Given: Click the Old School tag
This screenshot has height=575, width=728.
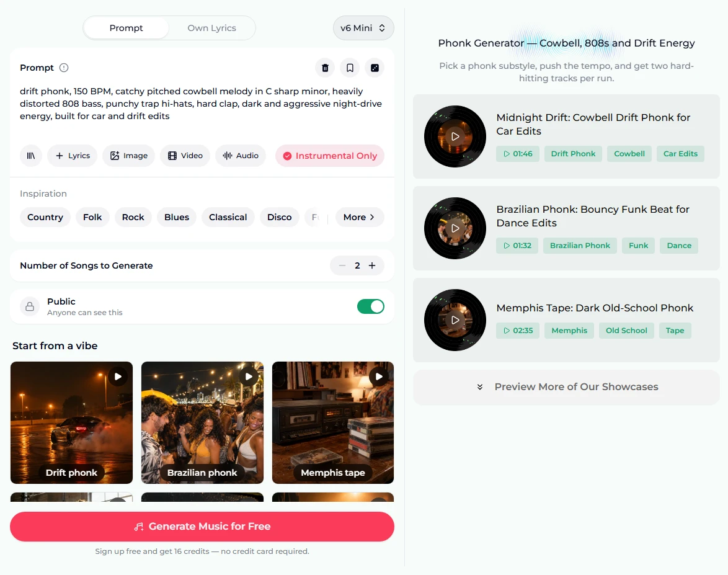Looking at the screenshot, I should pos(626,331).
